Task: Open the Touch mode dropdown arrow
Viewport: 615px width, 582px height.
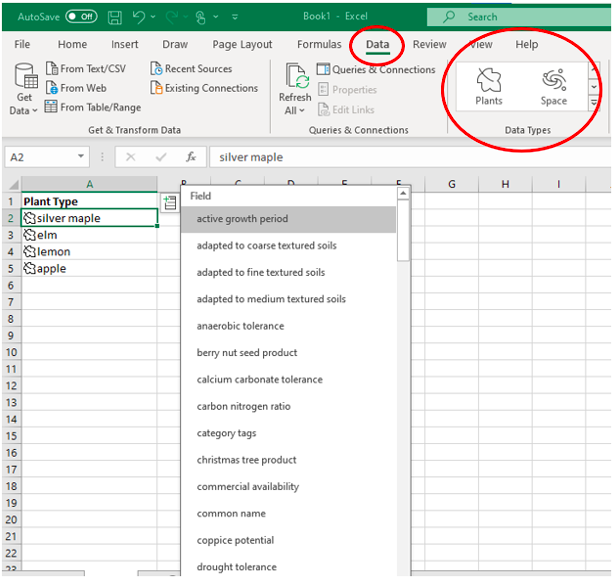Action: pos(216,17)
